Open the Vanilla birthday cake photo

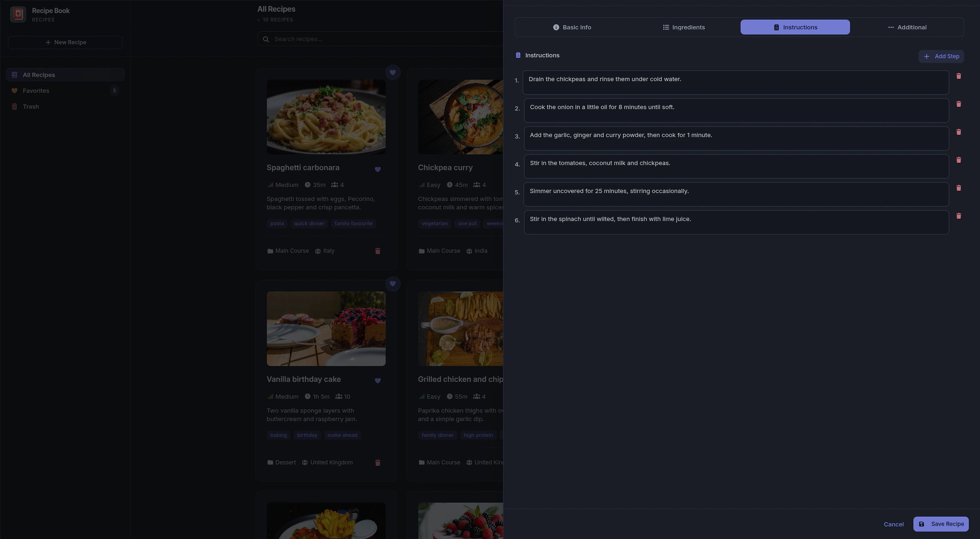pos(326,329)
